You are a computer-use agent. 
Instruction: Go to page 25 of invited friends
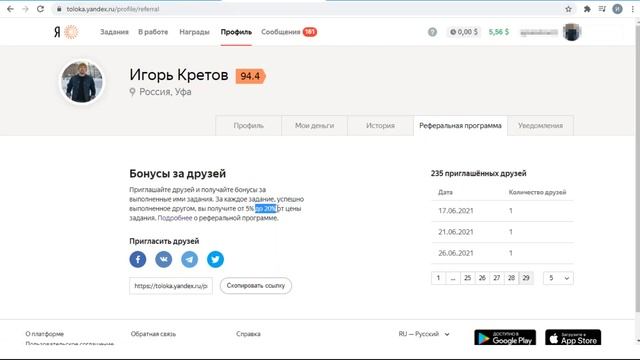point(468,278)
